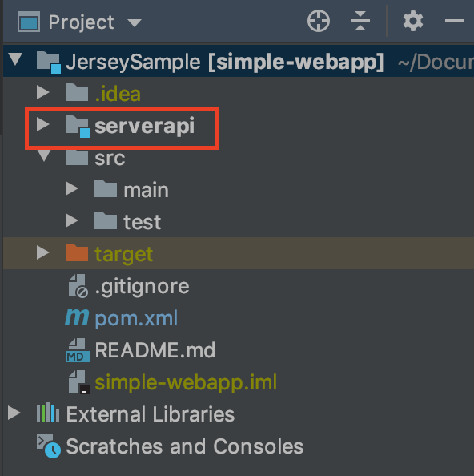Select the simple-webapp.iml file
474x476 pixels.
(186, 382)
